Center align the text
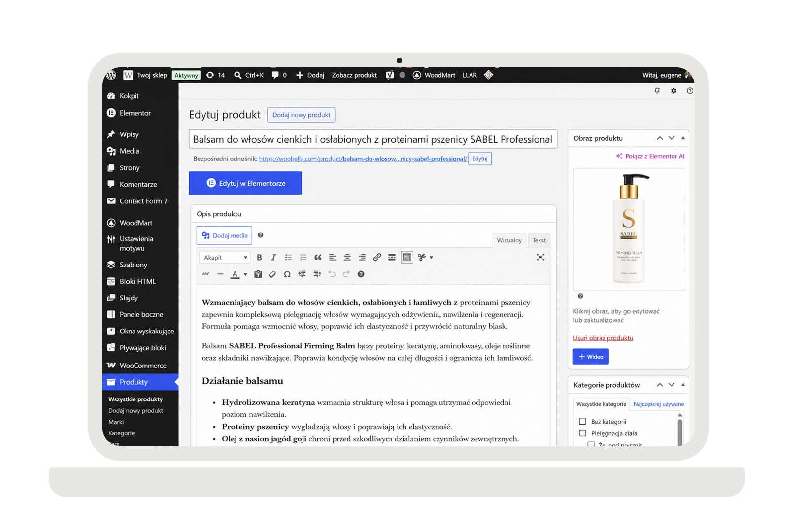The image size is (808, 532). pos(347,257)
